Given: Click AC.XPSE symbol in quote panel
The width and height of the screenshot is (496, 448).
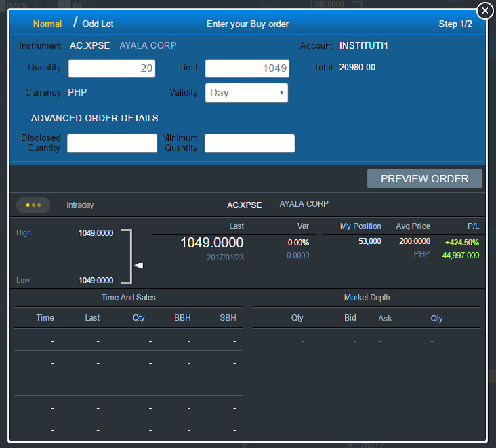Looking at the screenshot, I should (244, 205).
